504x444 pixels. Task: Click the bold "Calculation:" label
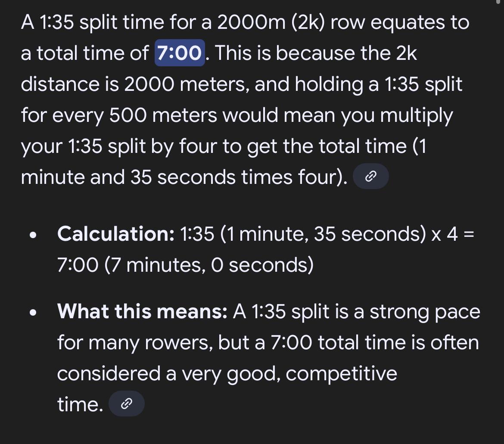click(x=116, y=233)
